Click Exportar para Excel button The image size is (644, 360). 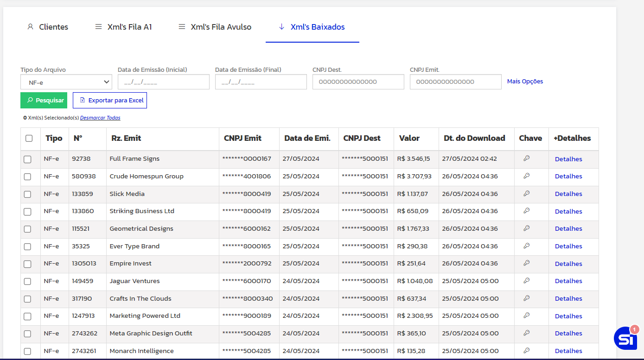(x=110, y=100)
